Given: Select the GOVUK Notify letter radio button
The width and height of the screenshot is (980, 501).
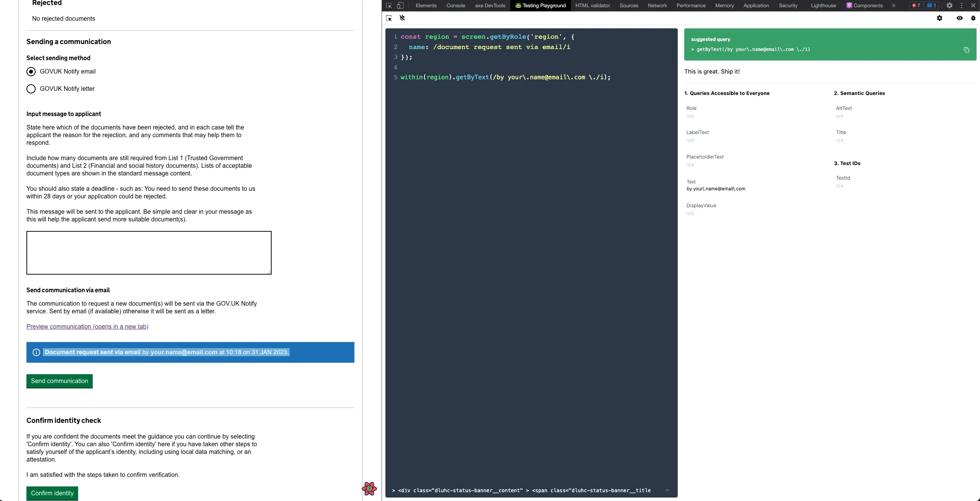Looking at the screenshot, I should tap(31, 88).
